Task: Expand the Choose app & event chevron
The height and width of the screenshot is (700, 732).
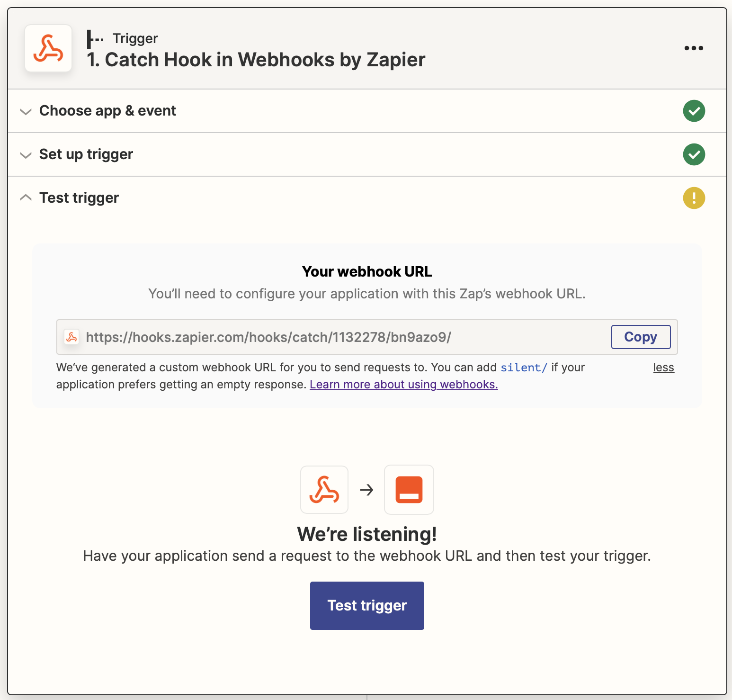Action: tap(26, 112)
